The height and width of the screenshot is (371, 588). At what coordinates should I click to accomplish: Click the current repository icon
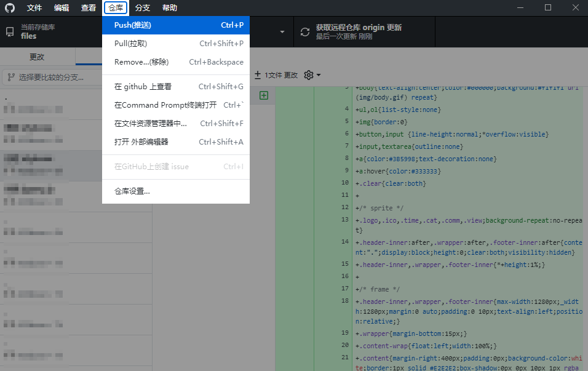(10, 32)
